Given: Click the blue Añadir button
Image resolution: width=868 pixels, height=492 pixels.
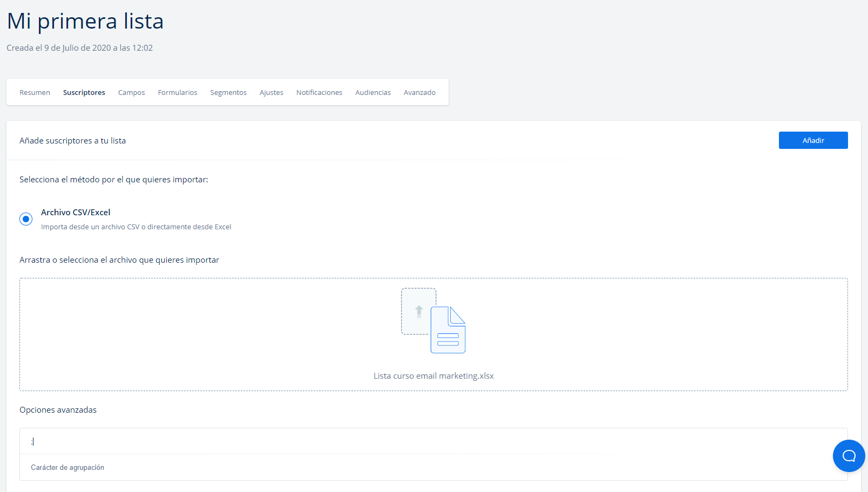Looking at the screenshot, I should 813,140.
